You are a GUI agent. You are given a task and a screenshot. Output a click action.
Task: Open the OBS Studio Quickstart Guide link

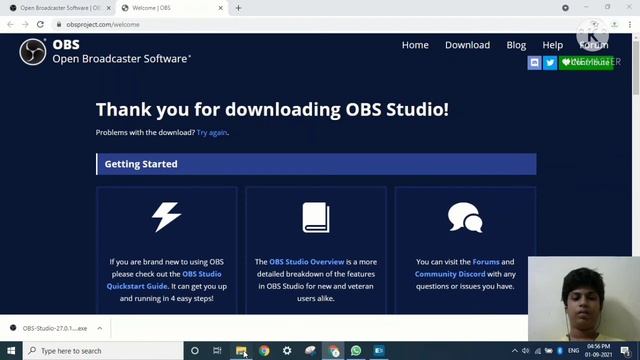point(164,280)
